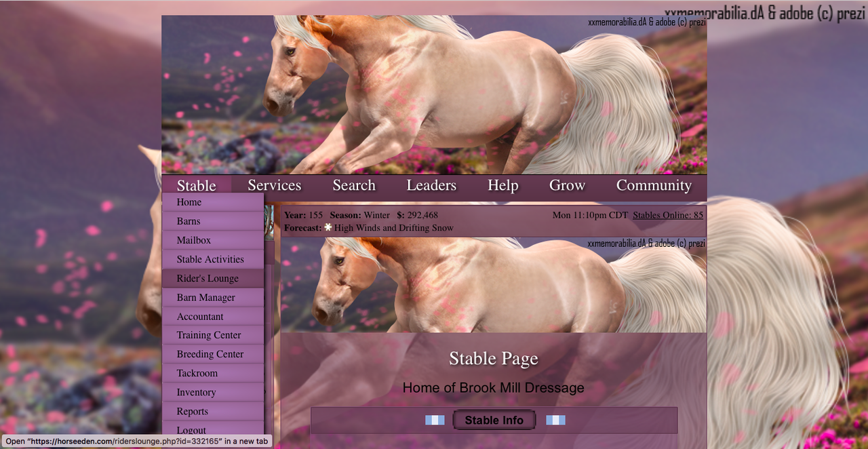868x449 pixels.
Task: Click the large horse header banner
Action: (434, 95)
